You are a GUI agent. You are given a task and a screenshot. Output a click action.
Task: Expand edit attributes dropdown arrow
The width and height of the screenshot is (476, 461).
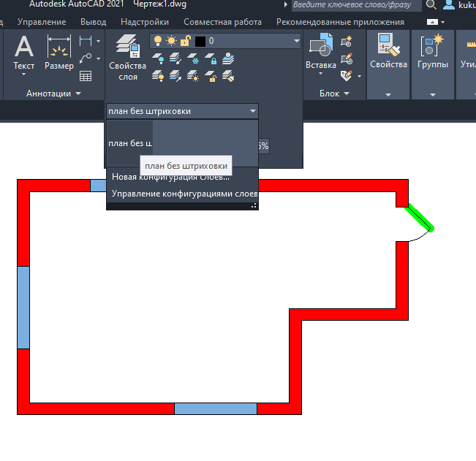point(360,76)
